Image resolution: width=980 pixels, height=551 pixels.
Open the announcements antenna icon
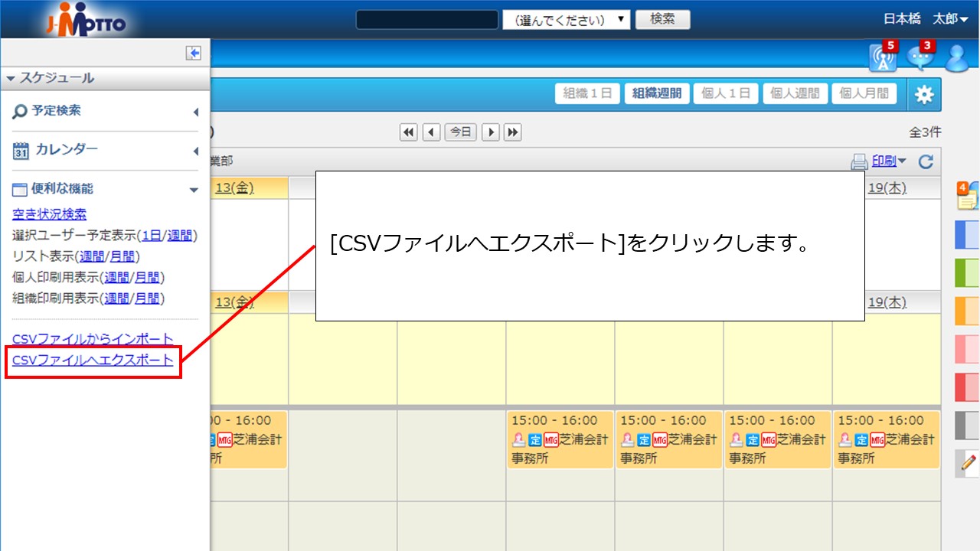point(883,58)
